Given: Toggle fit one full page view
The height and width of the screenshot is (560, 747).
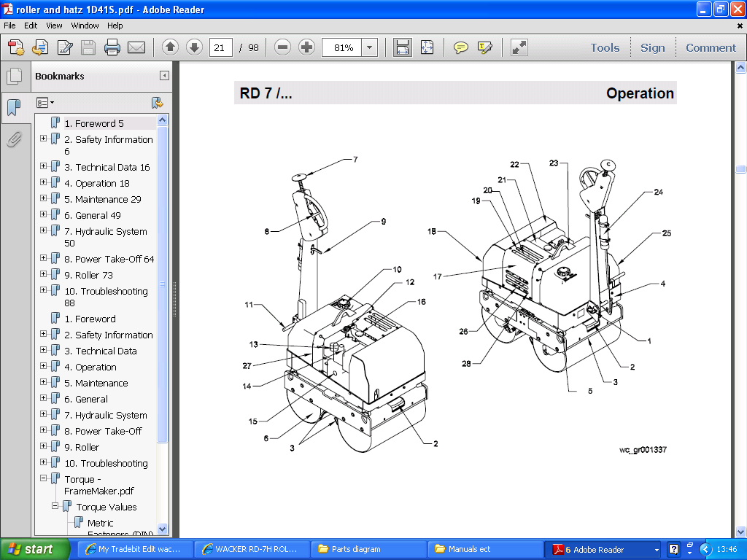Looking at the screenshot, I should 427,48.
